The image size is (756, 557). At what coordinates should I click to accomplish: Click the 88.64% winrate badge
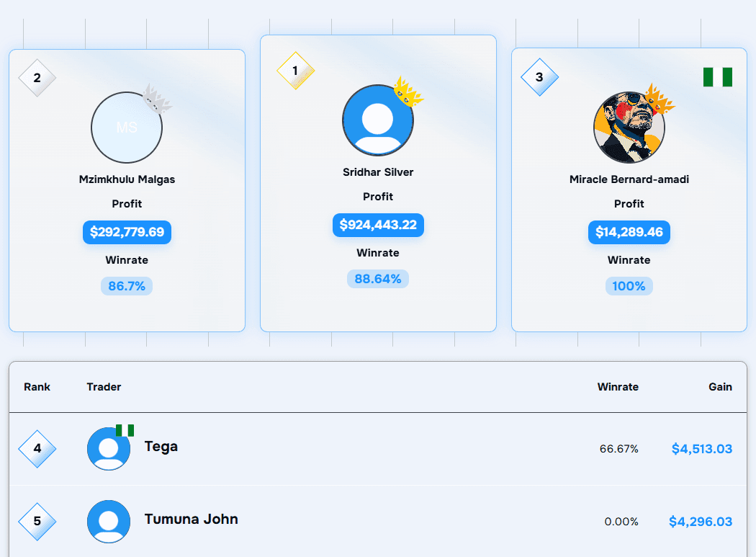[378, 279]
